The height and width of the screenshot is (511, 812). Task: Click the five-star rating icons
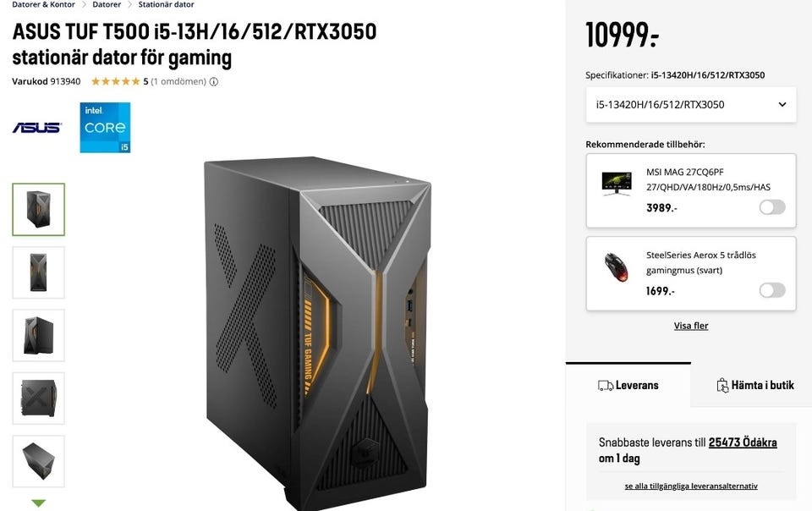point(116,81)
